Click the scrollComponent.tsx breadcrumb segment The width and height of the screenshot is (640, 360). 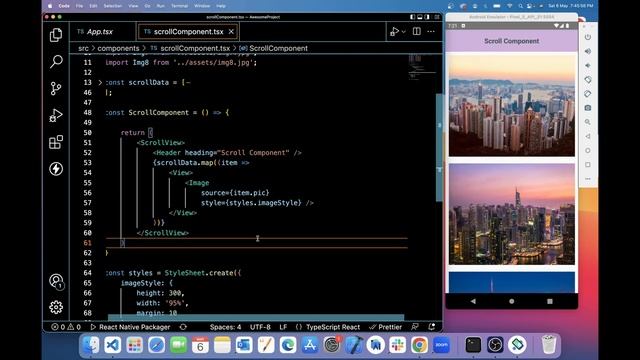(x=195, y=48)
